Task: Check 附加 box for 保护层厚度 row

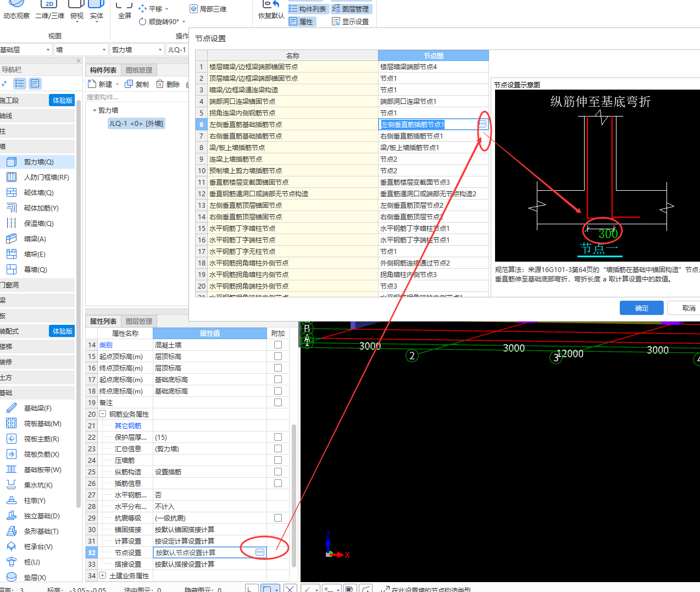Action: pos(278,437)
